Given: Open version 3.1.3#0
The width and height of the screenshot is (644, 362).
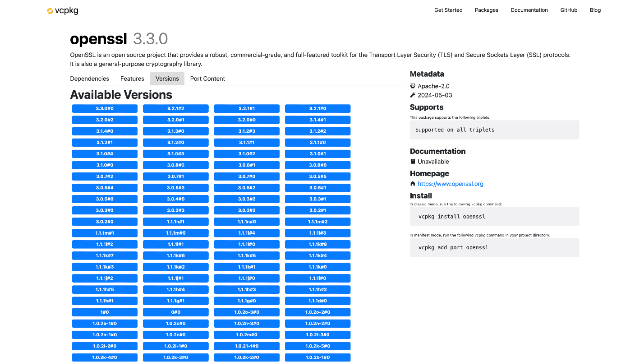Looking at the screenshot, I should coord(176,131).
